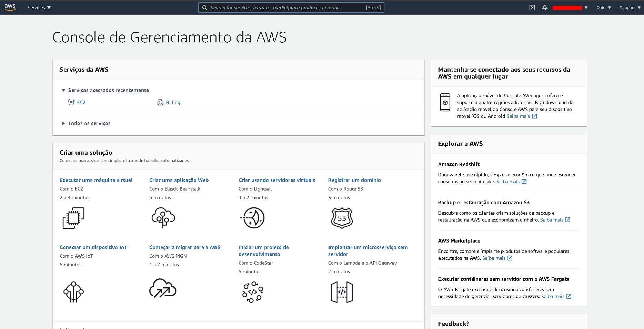Click Saiba mais under AWS Marketplace

click(x=494, y=258)
